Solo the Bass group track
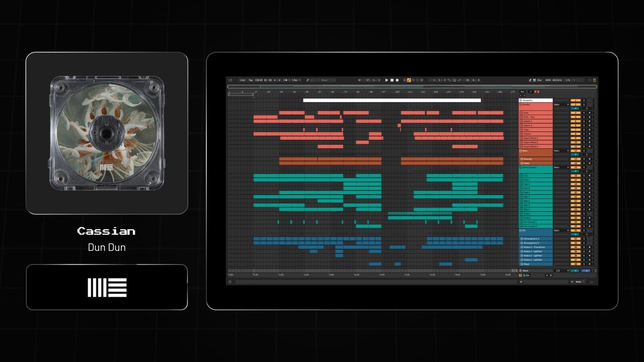This screenshot has width=644, height=362. point(584,150)
